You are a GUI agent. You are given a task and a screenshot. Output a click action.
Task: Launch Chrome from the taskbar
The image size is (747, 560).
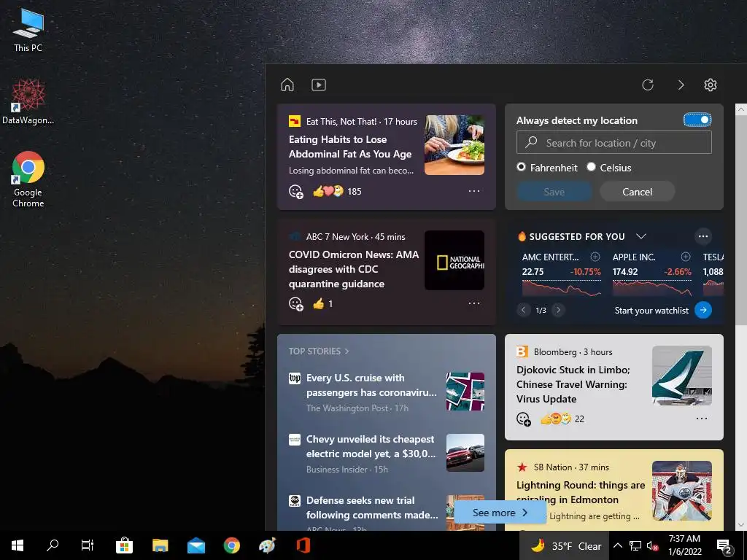231,545
